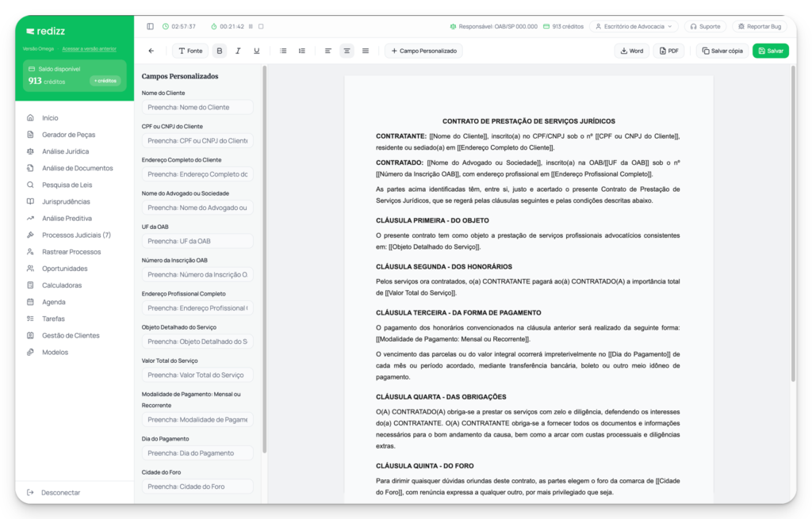
Task: Add a Campo Personalizado
Action: pos(423,51)
